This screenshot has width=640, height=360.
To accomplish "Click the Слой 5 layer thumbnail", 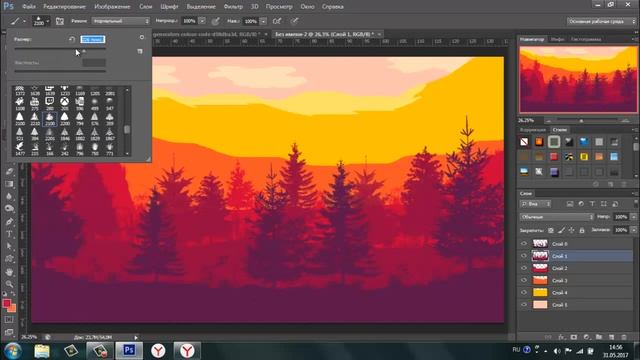I will click(540, 305).
